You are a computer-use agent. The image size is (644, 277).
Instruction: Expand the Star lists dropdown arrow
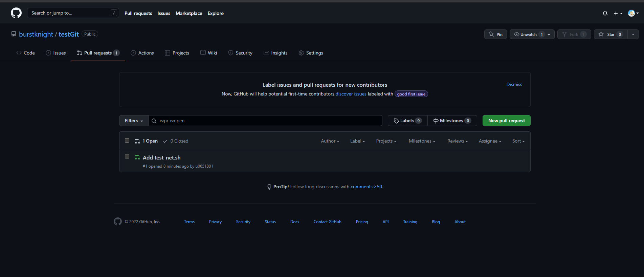(633, 34)
